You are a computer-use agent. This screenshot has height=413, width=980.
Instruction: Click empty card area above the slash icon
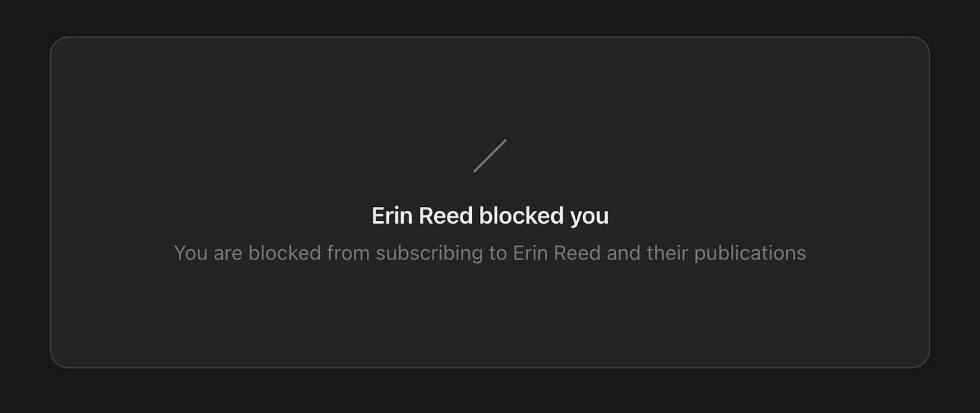tap(490, 88)
